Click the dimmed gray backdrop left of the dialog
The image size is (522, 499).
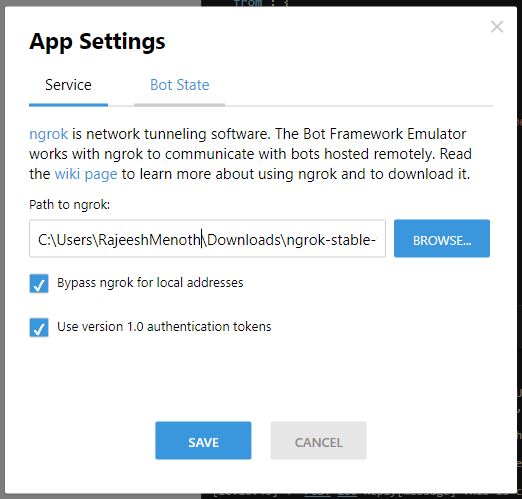2,249
